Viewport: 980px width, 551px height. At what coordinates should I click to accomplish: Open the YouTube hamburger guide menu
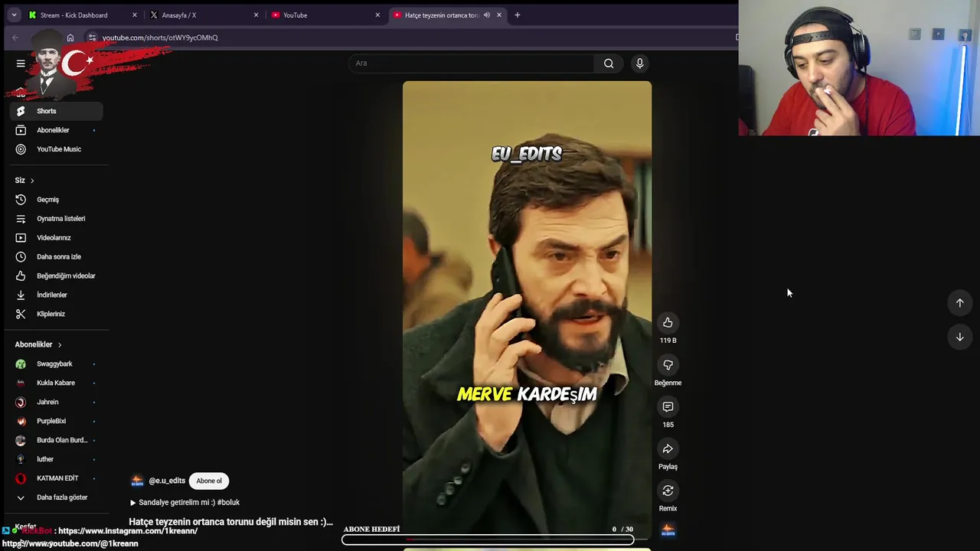click(x=21, y=64)
